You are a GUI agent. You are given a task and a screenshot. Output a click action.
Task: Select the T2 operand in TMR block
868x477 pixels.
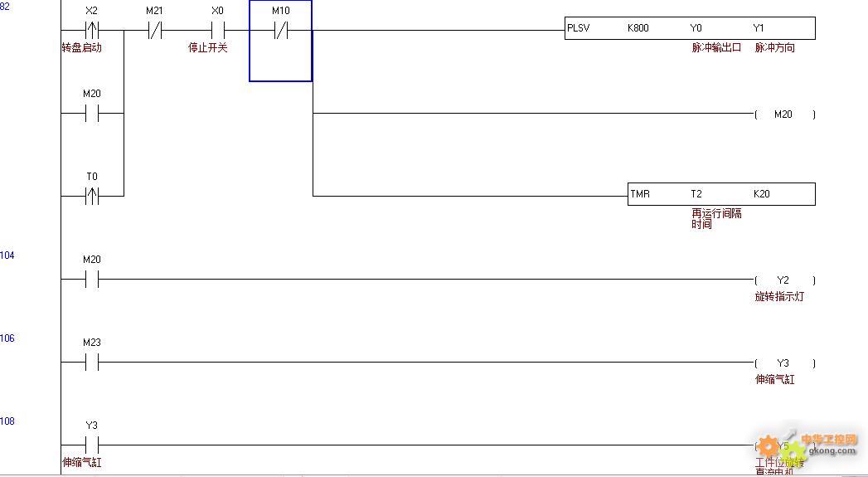coord(696,194)
